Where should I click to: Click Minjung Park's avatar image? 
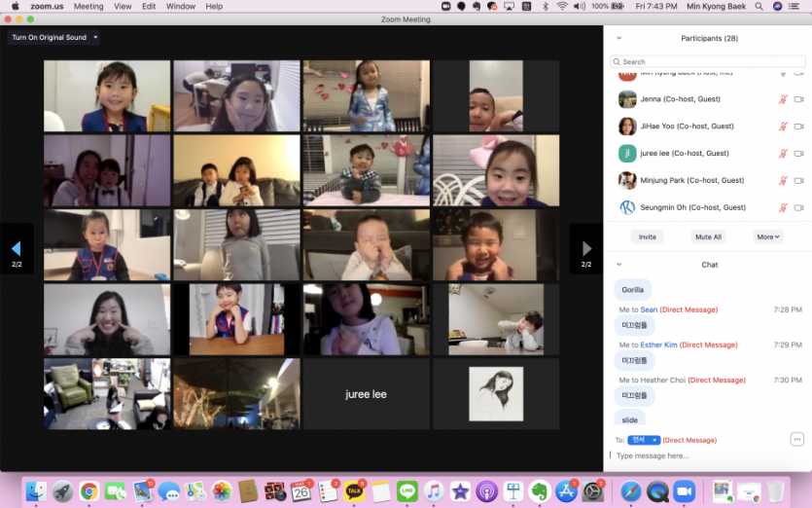(x=627, y=180)
